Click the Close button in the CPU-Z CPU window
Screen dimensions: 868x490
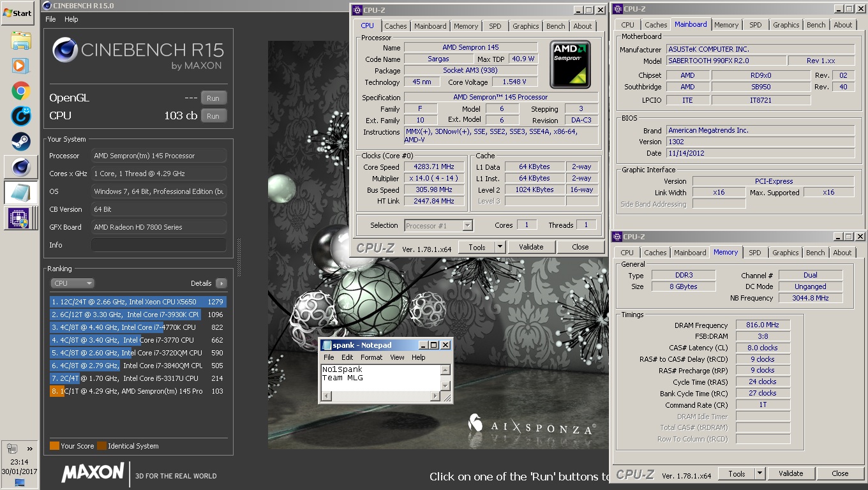(x=580, y=247)
